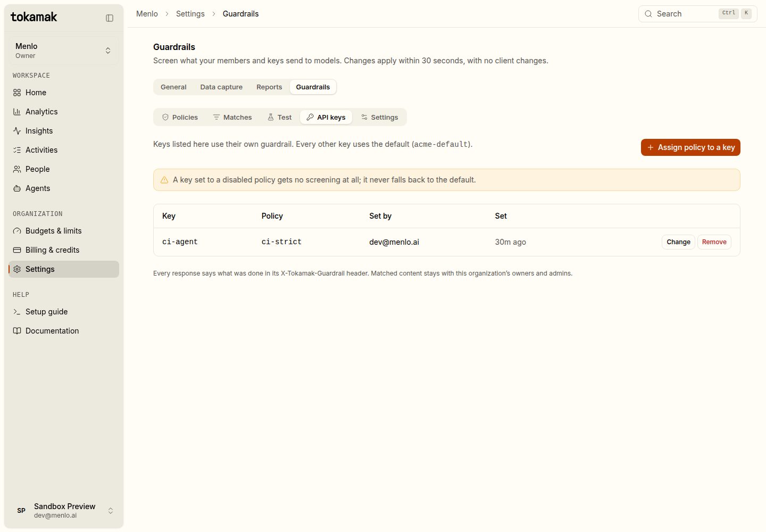Focus the Search field
The image size is (766, 532).
click(697, 14)
